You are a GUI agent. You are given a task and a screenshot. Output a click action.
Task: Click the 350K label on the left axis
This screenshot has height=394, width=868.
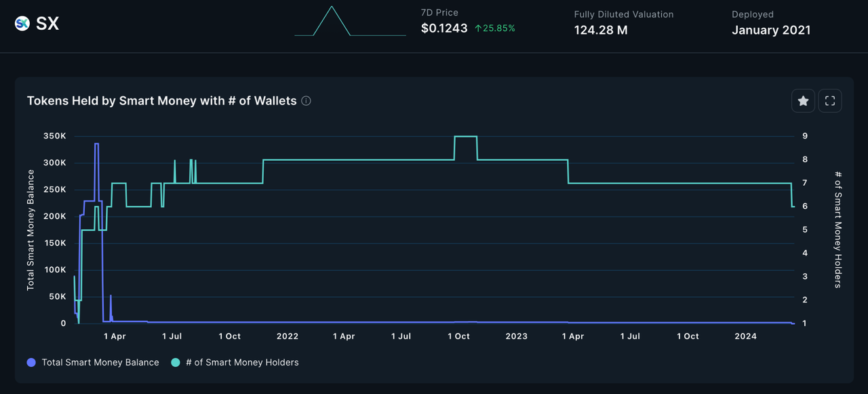point(54,136)
